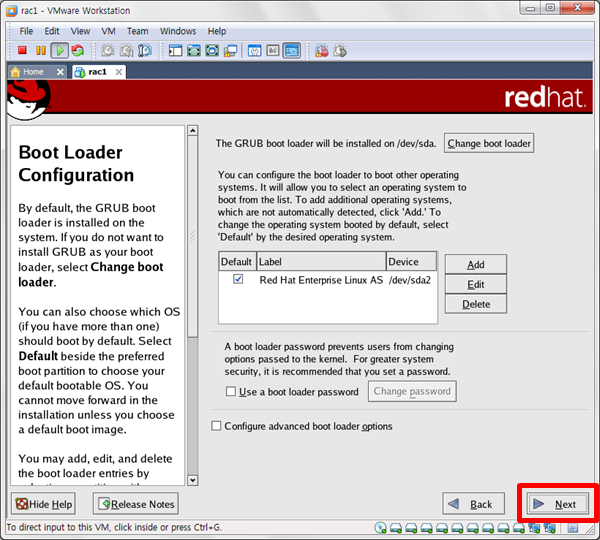Click the Edit boot entry button

tap(476, 284)
